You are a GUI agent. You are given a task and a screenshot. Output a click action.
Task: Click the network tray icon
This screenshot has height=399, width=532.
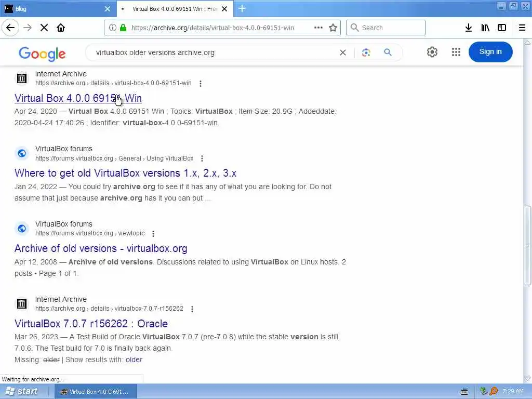pyautogui.click(x=484, y=391)
